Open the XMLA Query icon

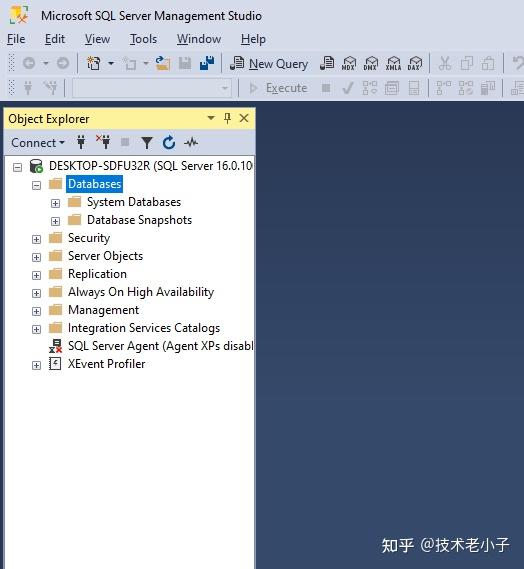tap(393, 64)
